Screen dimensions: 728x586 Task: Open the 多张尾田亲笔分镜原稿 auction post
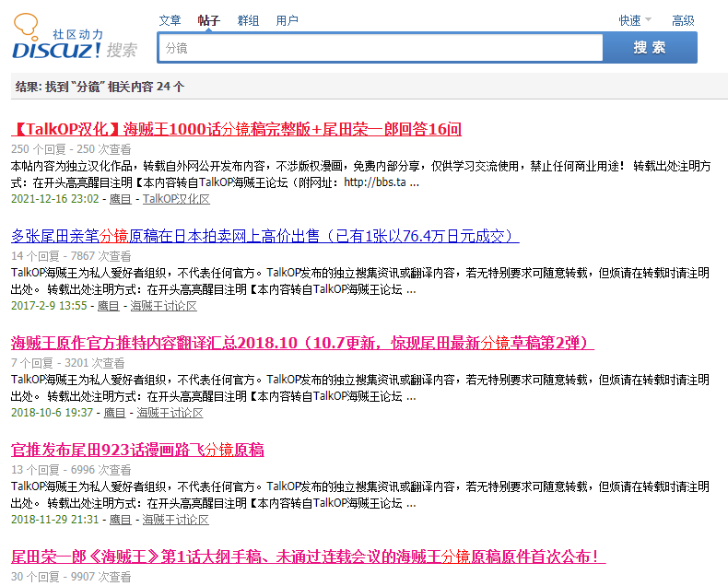coord(265,236)
